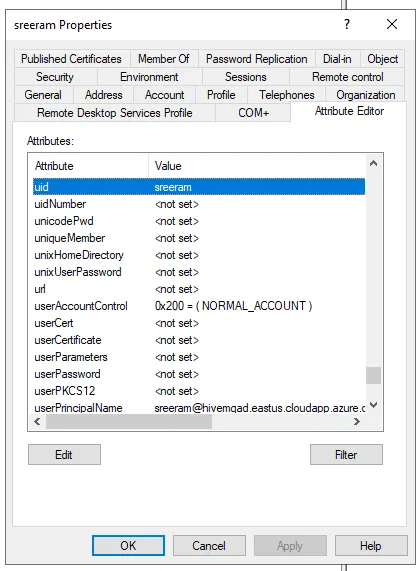Select the unixHomeDirectory attribute
Screen dimensions: 420x571
(x=199, y=255)
